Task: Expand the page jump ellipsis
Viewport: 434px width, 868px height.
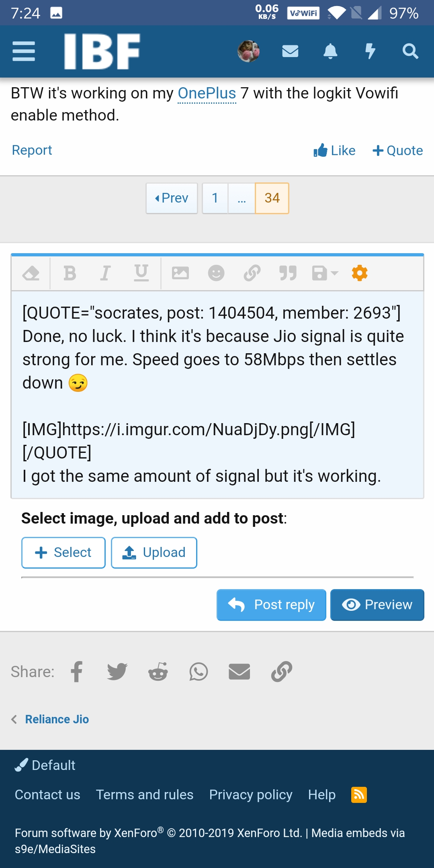Action: click(x=242, y=199)
